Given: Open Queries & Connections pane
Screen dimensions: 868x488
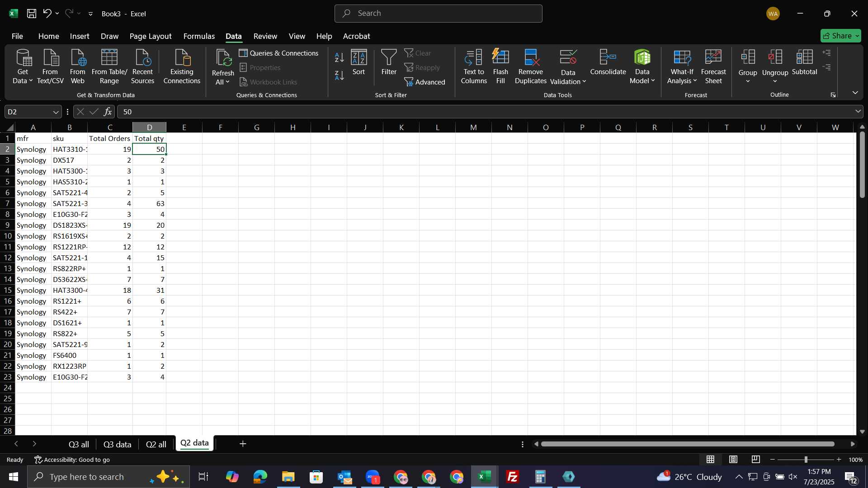Looking at the screenshot, I should [279, 53].
